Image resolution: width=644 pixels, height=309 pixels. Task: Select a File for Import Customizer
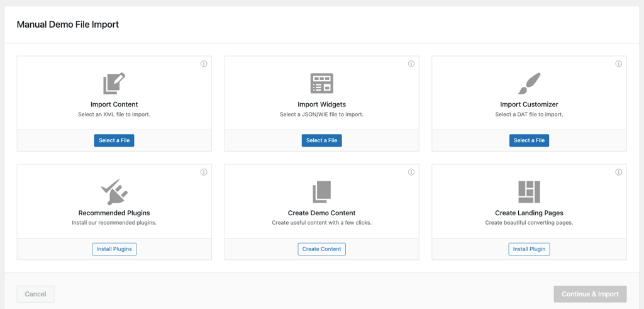click(x=529, y=140)
